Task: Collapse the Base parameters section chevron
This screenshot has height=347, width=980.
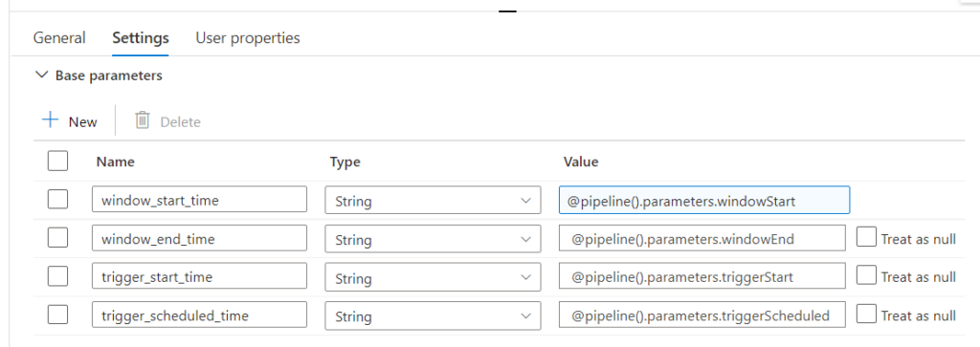Action: [x=42, y=75]
